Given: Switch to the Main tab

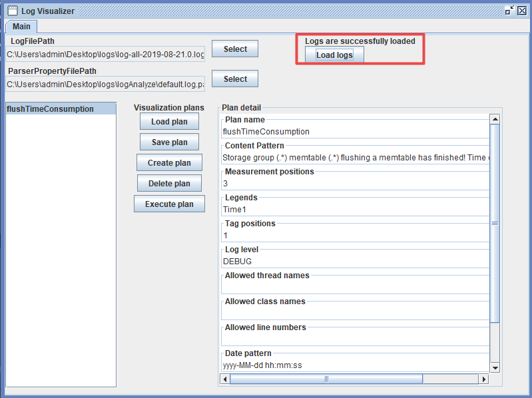Looking at the screenshot, I should pyautogui.click(x=21, y=26).
